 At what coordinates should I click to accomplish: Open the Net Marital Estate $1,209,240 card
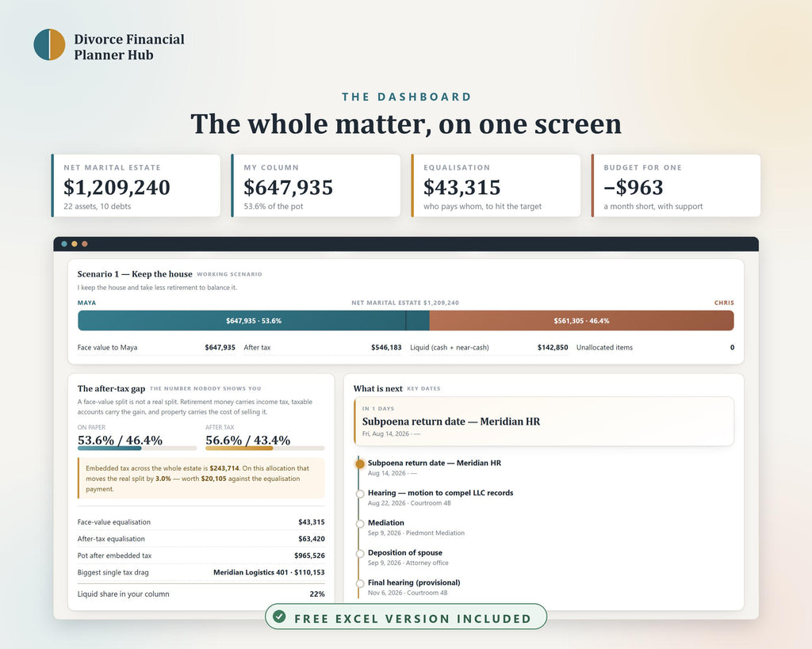136,185
